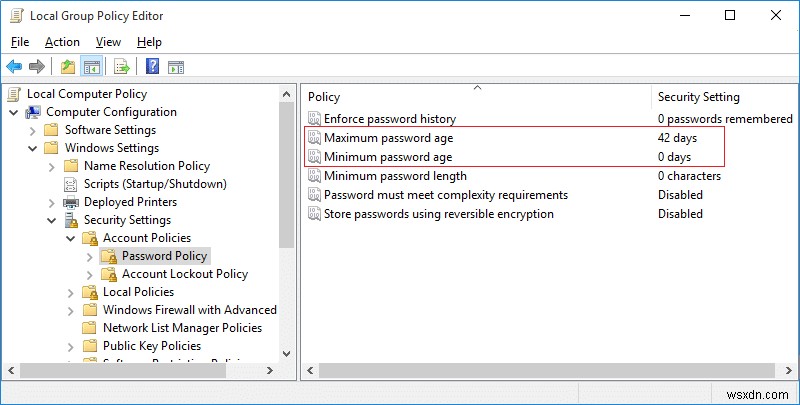Select Store passwords using reversible encryption policy
This screenshot has height=405, width=800.
click(x=438, y=213)
